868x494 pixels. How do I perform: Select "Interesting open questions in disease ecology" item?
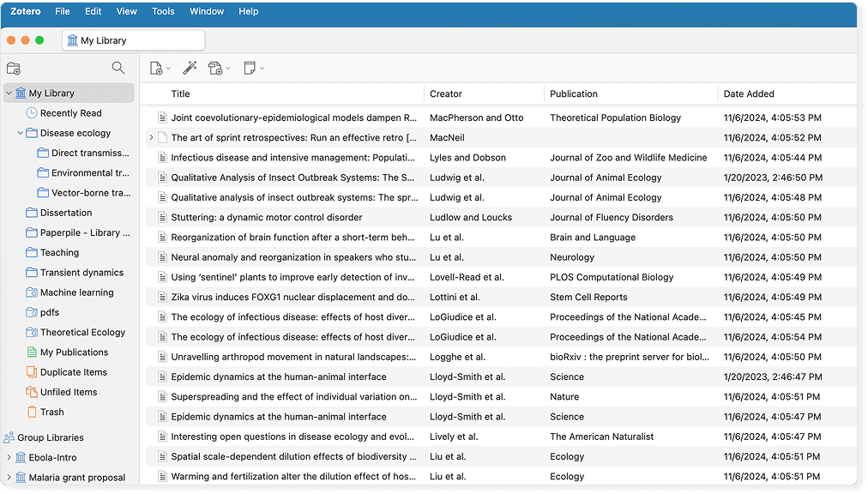[501, 437]
